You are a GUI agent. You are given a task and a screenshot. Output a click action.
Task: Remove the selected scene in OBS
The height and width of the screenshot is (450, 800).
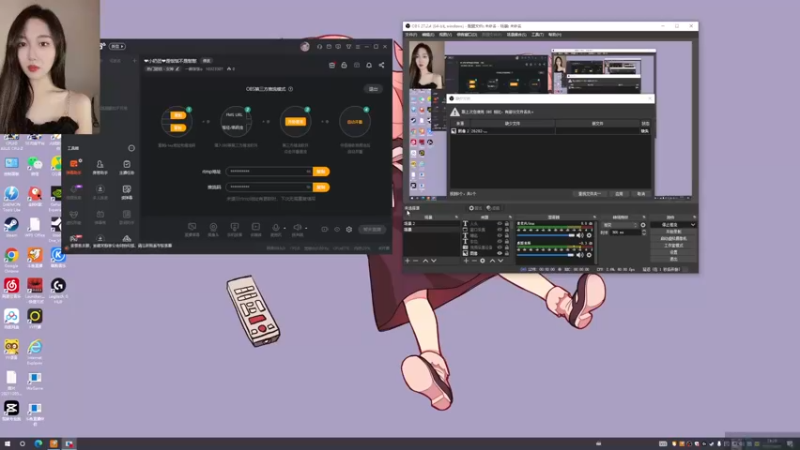click(x=415, y=261)
